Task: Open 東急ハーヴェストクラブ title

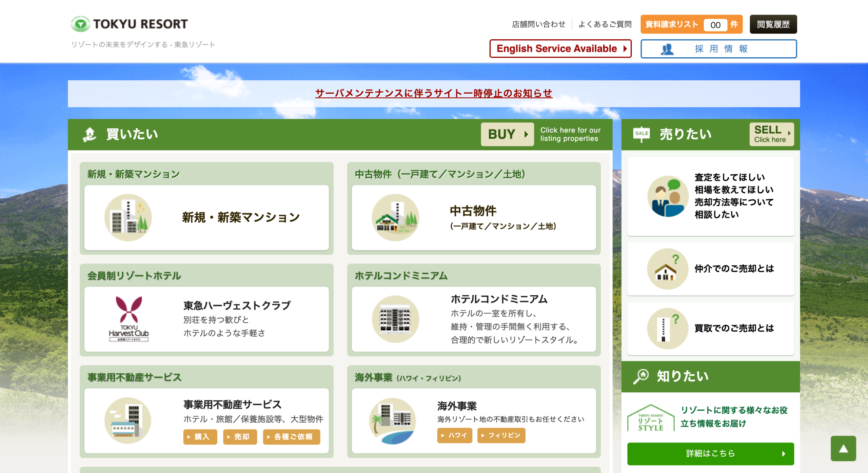Action: tap(237, 306)
